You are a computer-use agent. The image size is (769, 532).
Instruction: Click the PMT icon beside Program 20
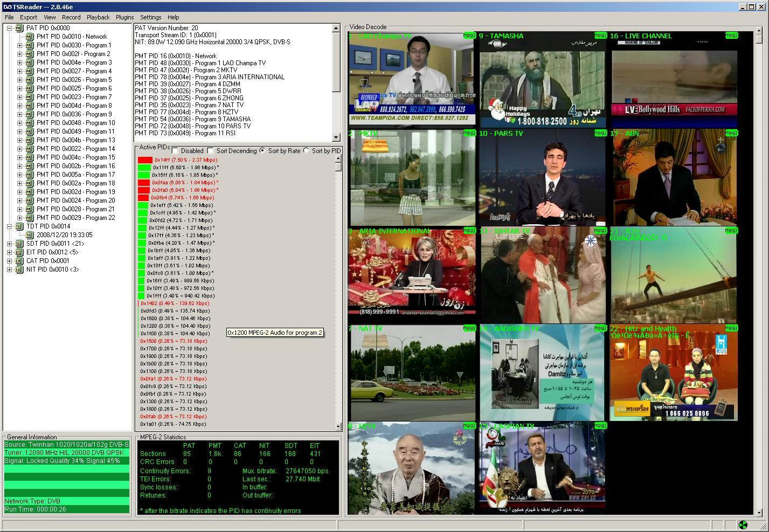click(30, 201)
